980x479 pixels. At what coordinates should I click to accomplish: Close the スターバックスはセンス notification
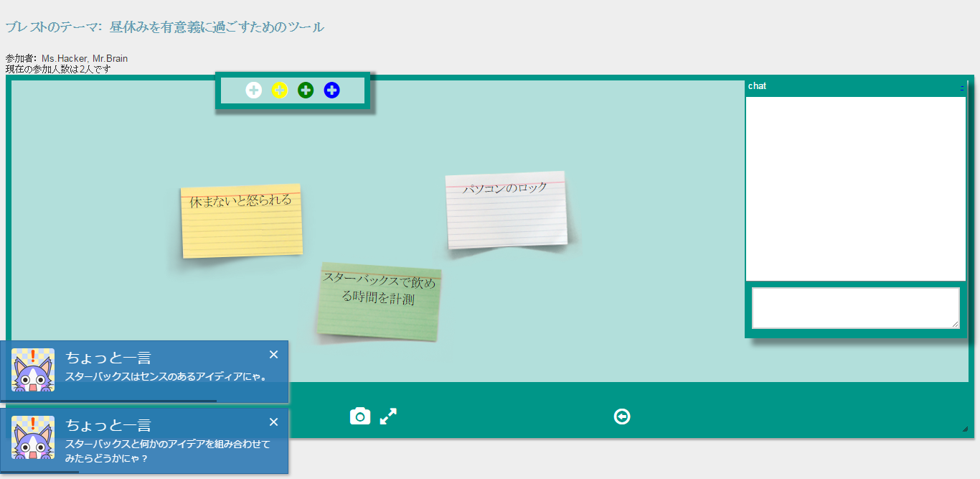pos(273,355)
